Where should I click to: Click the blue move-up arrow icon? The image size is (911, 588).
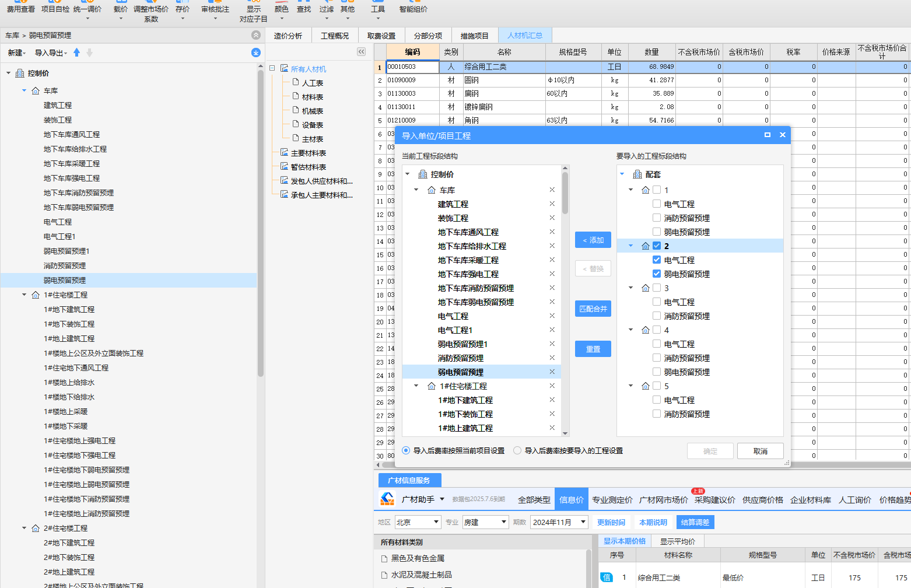[x=76, y=52]
